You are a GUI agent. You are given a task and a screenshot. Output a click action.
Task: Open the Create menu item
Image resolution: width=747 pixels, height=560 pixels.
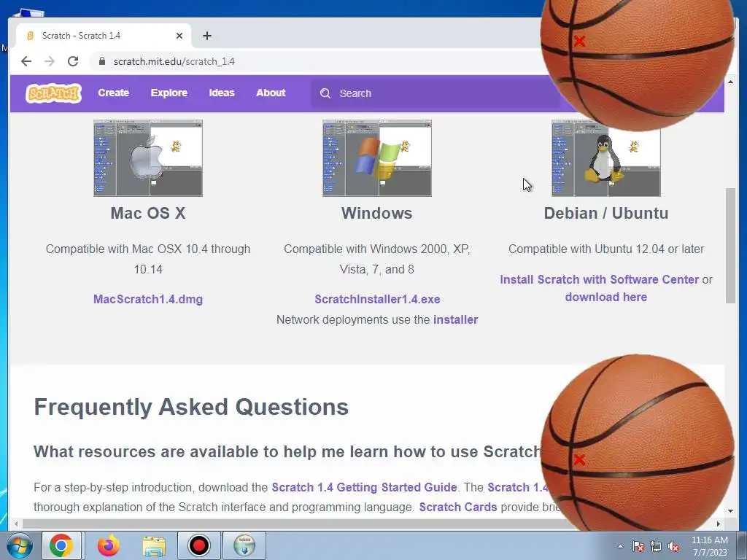113,93
